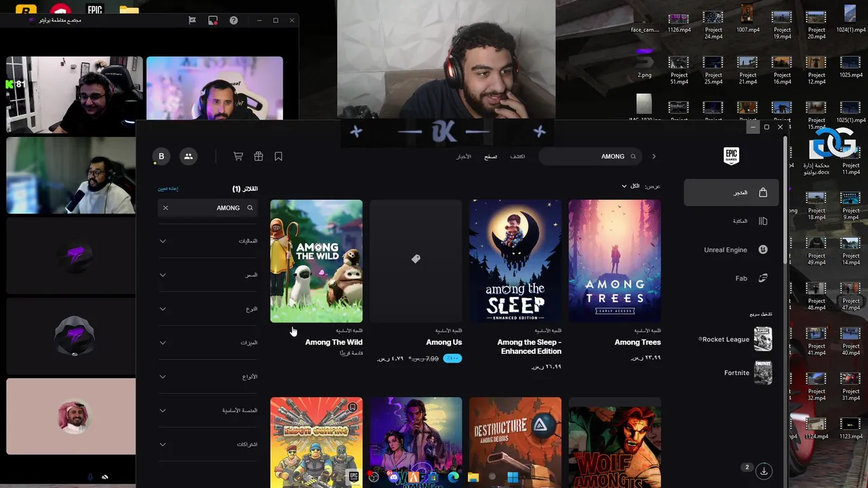Switch to the الأخبار News tab
This screenshot has width=868, height=488.
point(463,157)
